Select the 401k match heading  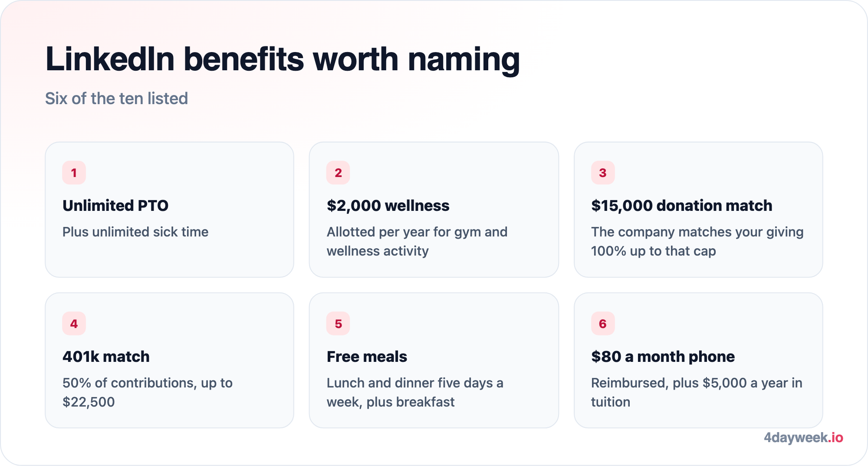coord(106,357)
